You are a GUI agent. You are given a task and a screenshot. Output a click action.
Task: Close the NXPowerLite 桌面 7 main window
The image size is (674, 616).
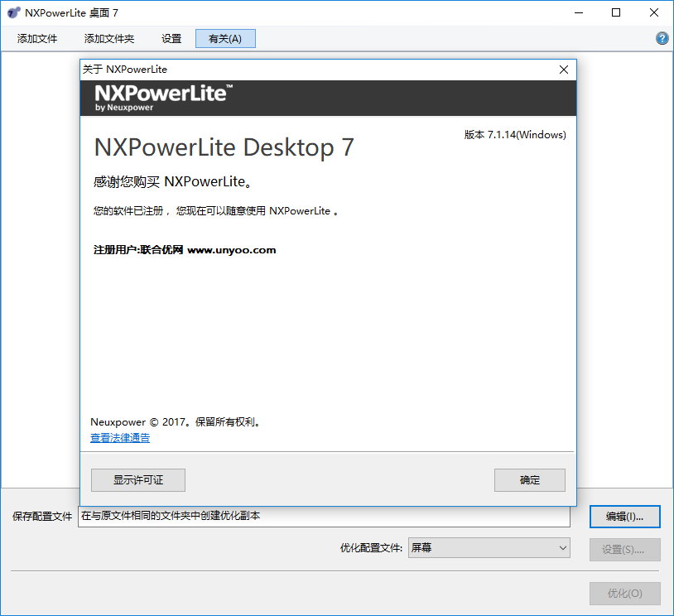654,13
